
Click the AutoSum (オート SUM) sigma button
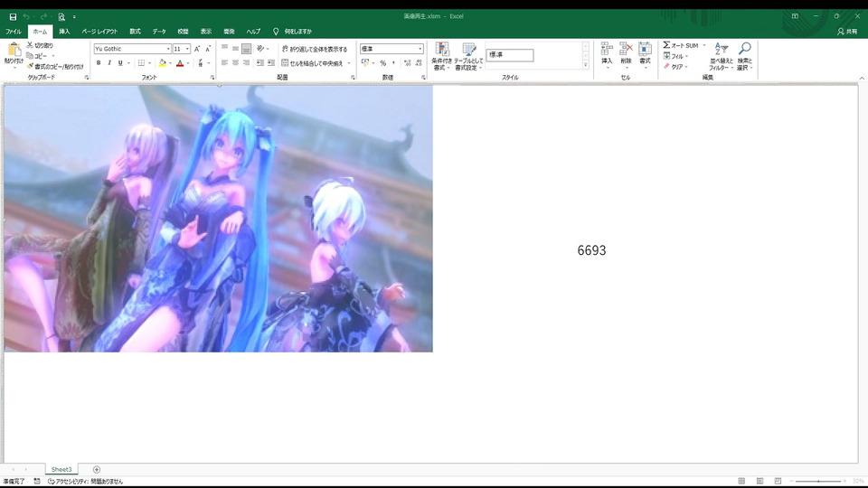pos(681,45)
